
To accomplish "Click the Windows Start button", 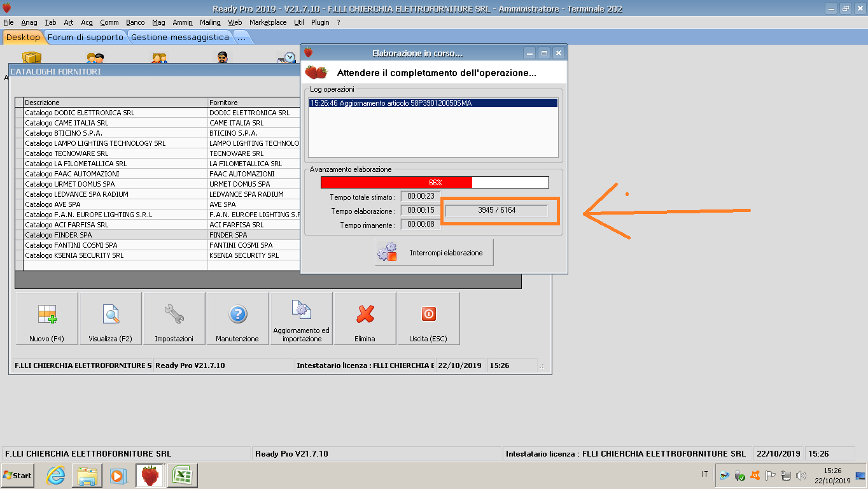I will 18,475.
